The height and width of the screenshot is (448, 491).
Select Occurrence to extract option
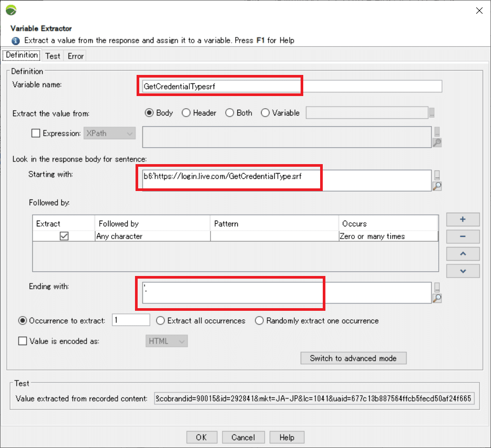(23, 321)
